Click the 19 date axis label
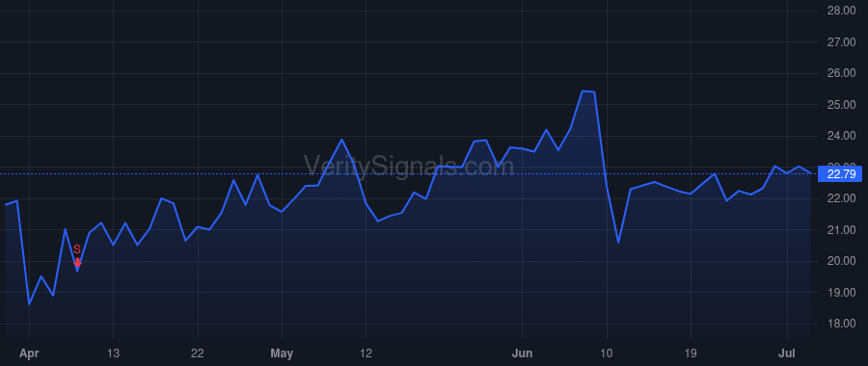This screenshot has height=366, width=868. click(x=691, y=353)
